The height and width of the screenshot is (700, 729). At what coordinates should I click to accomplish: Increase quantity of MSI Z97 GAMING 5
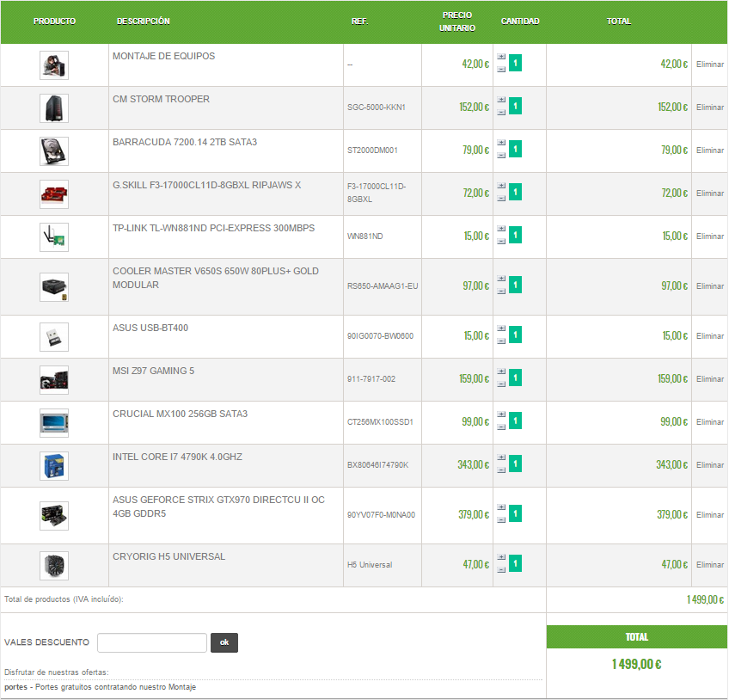pyautogui.click(x=501, y=371)
